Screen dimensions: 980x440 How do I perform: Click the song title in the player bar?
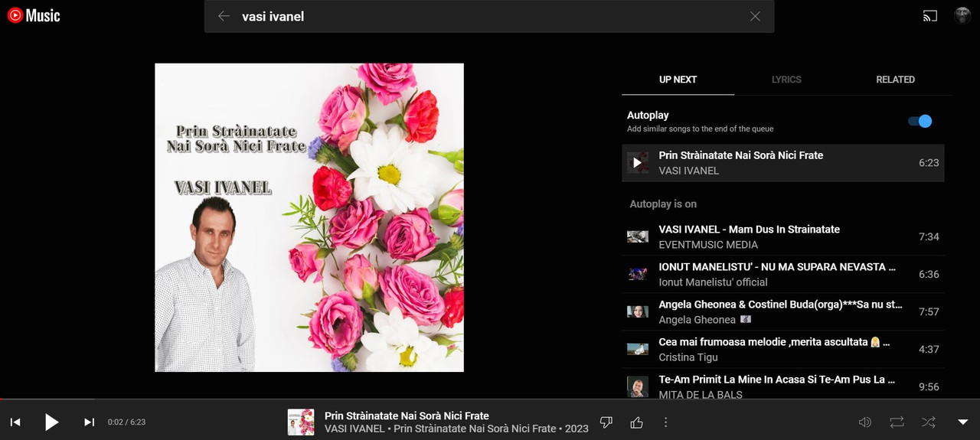(x=407, y=416)
